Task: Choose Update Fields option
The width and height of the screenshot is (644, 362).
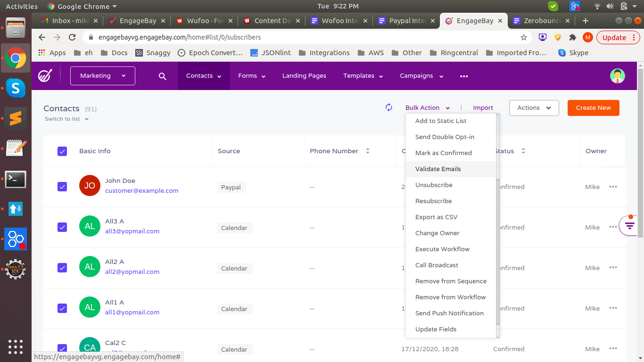Action: point(451,329)
